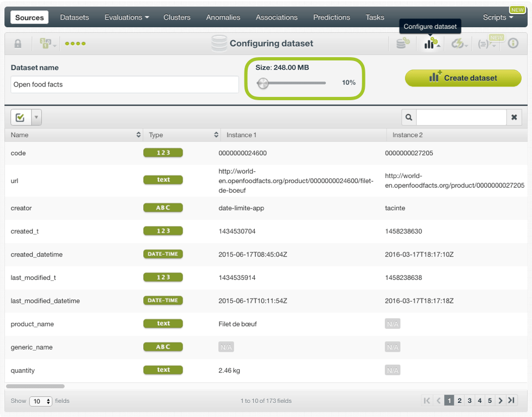Viewport: 532px width, 417px height.
Task: Click in the field search box
Action: pyautogui.click(x=461, y=118)
